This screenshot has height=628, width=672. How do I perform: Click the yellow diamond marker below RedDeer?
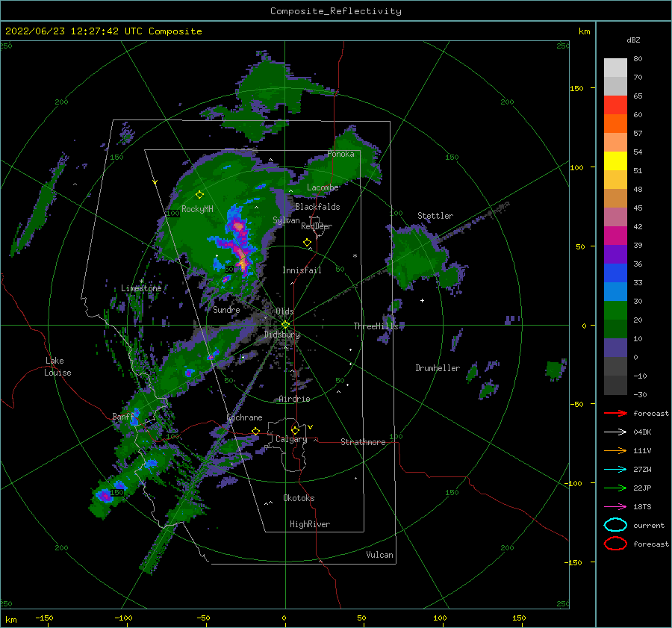tap(307, 243)
